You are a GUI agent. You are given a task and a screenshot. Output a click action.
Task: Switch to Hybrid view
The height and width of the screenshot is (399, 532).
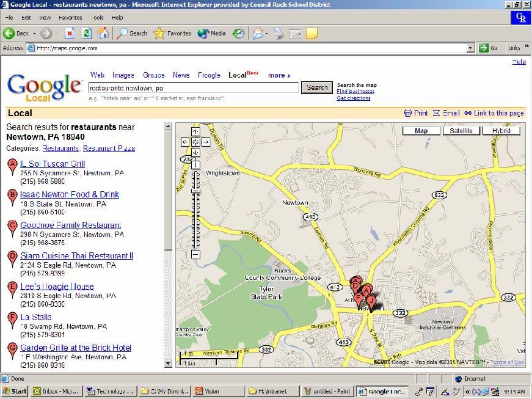point(501,131)
